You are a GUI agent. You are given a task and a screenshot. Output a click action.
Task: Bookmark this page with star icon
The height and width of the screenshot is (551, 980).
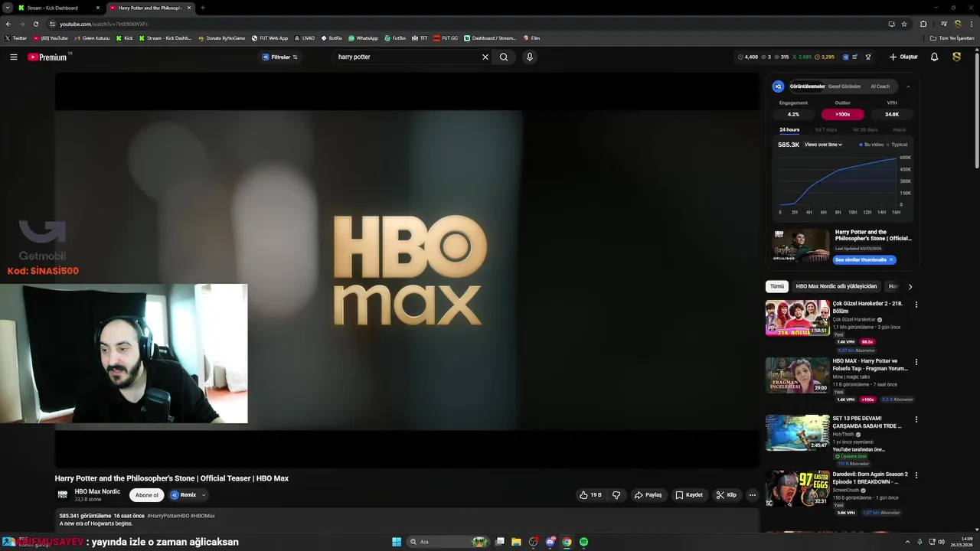pos(904,24)
